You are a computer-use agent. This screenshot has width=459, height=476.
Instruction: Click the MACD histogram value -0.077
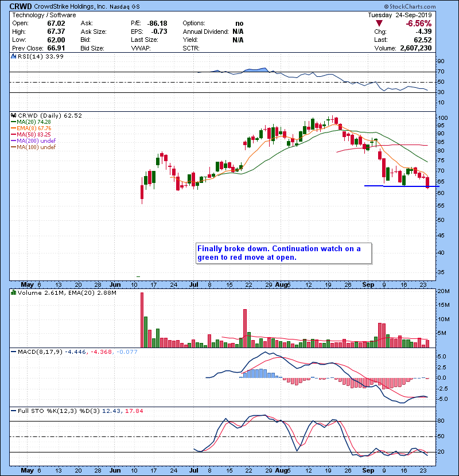pos(127,352)
